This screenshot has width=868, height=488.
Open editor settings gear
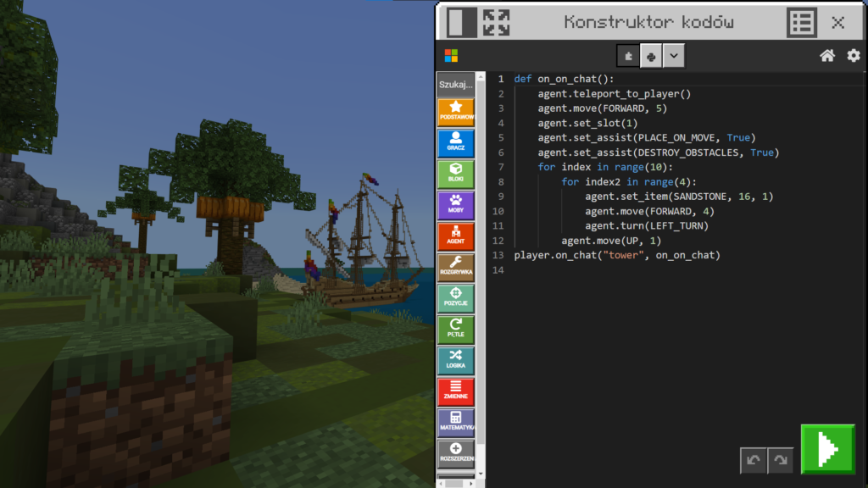(x=853, y=55)
